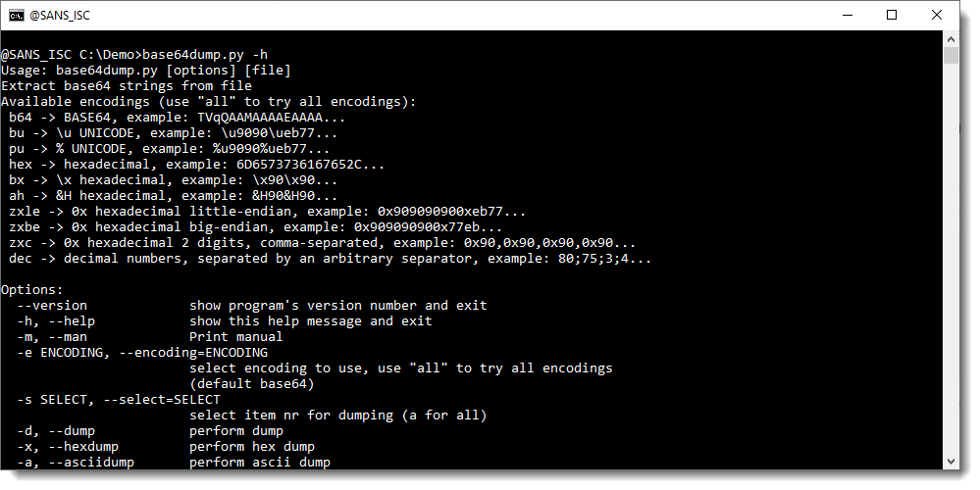
Task: Click the vertical scrollbar thumb
Action: (951, 55)
